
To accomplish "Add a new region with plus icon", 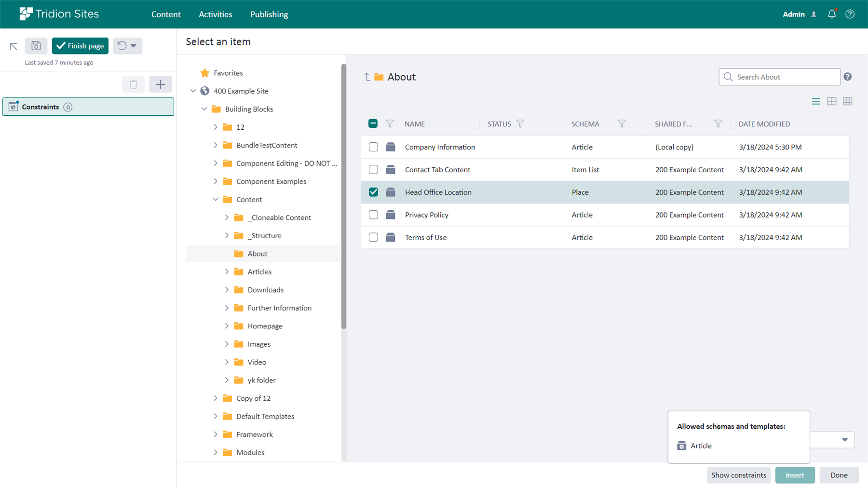I will (x=160, y=84).
